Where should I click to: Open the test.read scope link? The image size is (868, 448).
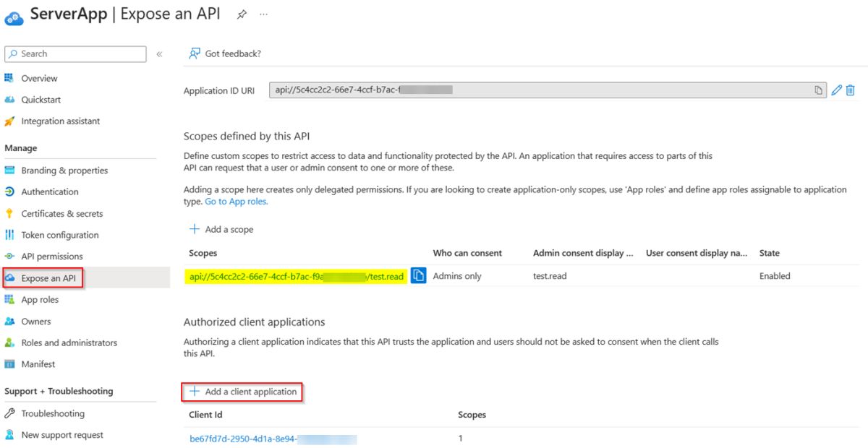tap(295, 276)
